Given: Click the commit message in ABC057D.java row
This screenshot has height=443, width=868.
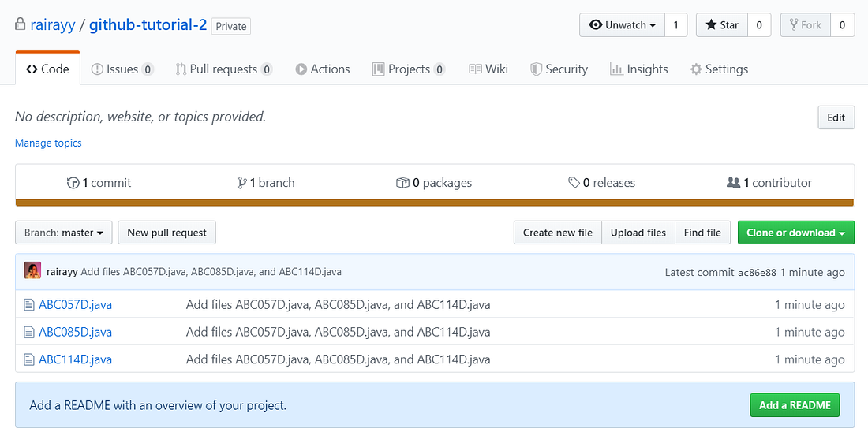Looking at the screenshot, I should click(339, 305).
